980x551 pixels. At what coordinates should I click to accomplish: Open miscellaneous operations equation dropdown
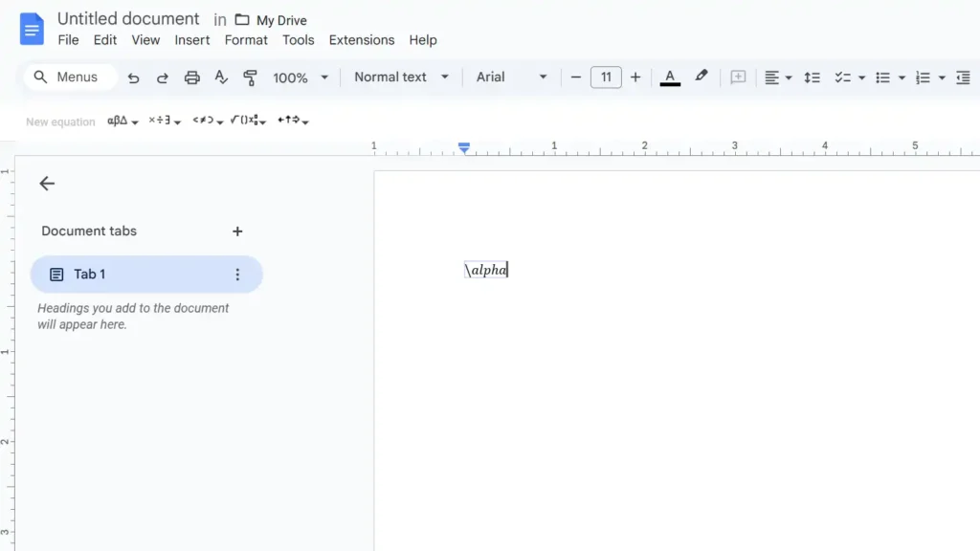165,121
